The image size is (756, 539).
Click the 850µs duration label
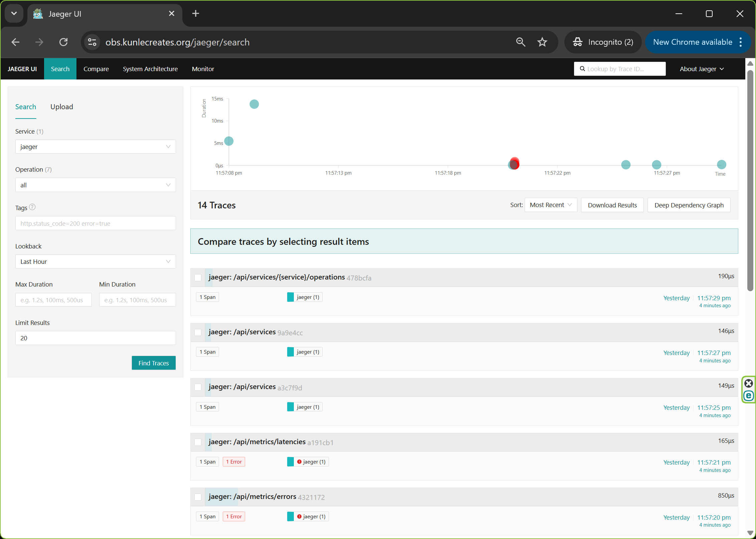[x=726, y=496]
